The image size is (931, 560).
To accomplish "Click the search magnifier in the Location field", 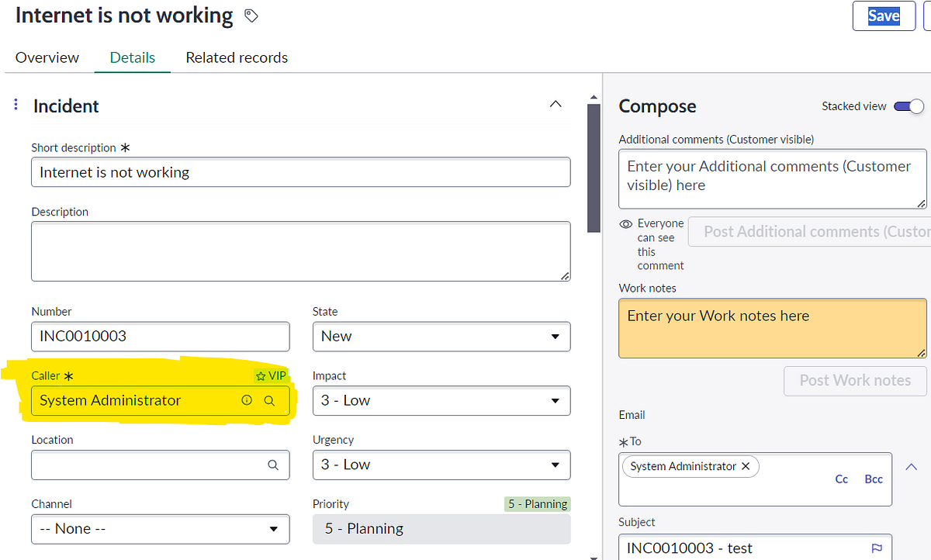I will tap(272, 465).
